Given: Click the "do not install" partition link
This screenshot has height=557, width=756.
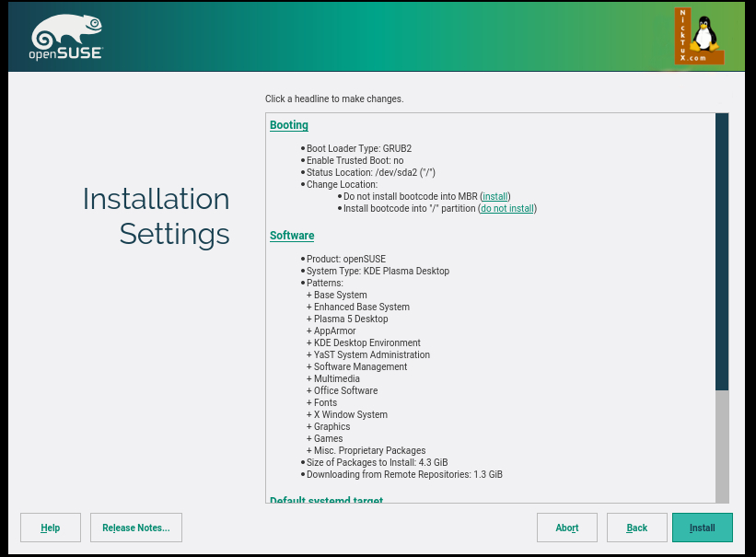Looking at the screenshot, I should click(506, 209).
